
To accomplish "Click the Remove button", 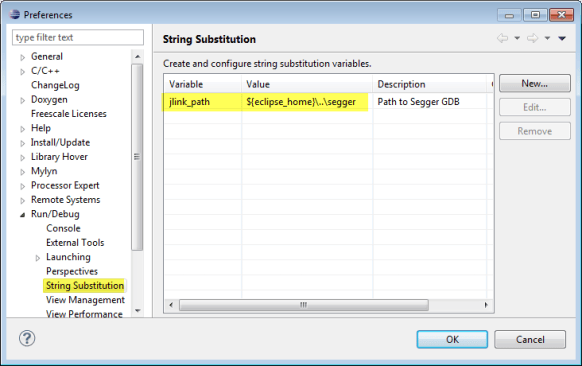I will (x=534, y=131).
